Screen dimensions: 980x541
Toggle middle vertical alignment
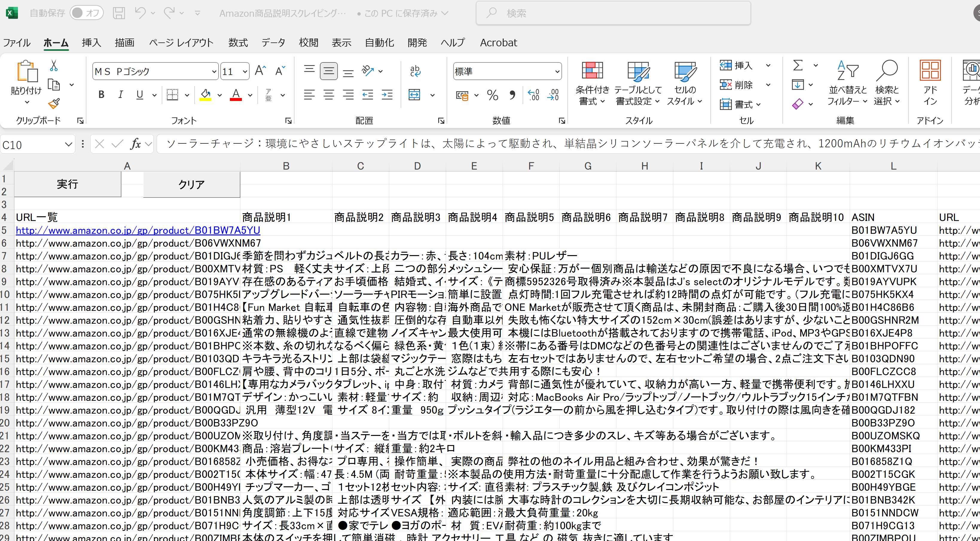[329, 71]
